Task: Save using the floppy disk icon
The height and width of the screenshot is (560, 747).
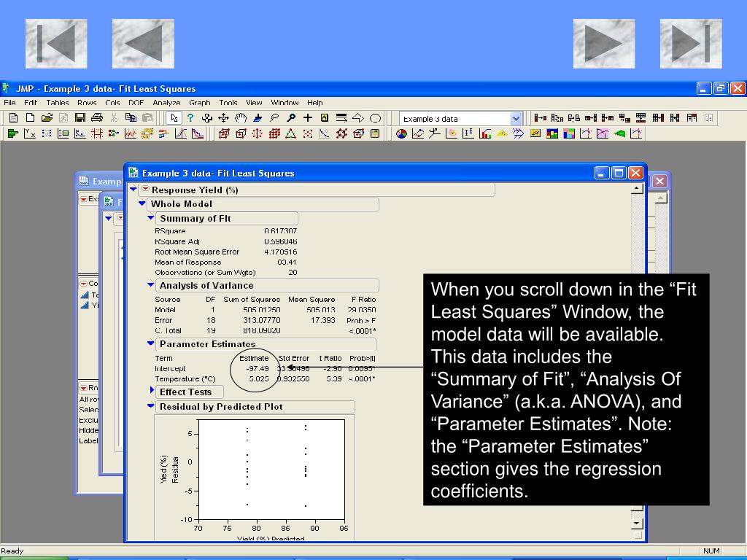Action: (x=80, y=118)
